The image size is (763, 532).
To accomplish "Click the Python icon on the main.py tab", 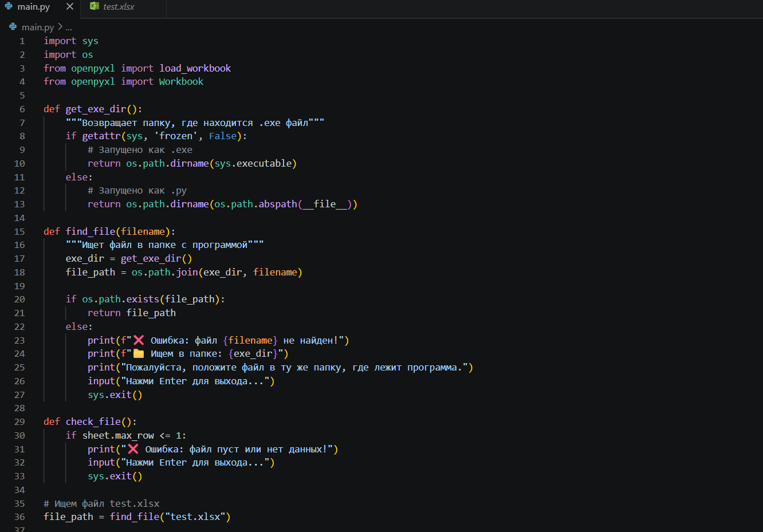I will (9, 6).
